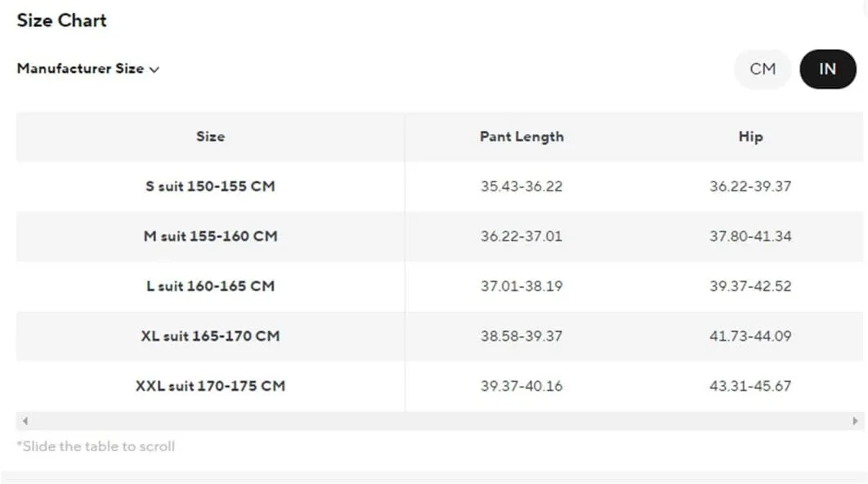
Task: Click the Size Chart heading
Action: [61, 20]
